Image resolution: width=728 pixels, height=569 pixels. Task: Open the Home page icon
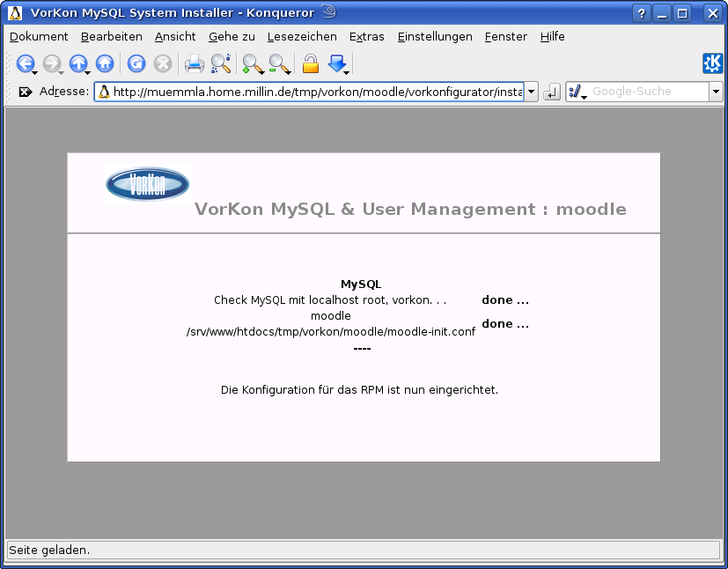tap(105, 63)
